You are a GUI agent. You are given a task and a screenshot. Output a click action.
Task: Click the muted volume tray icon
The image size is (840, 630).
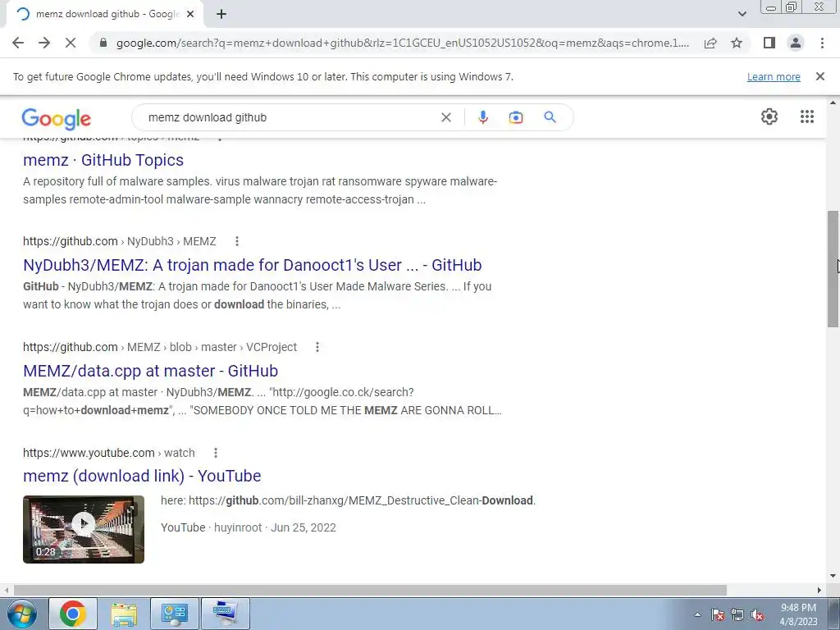coord(757,614)
